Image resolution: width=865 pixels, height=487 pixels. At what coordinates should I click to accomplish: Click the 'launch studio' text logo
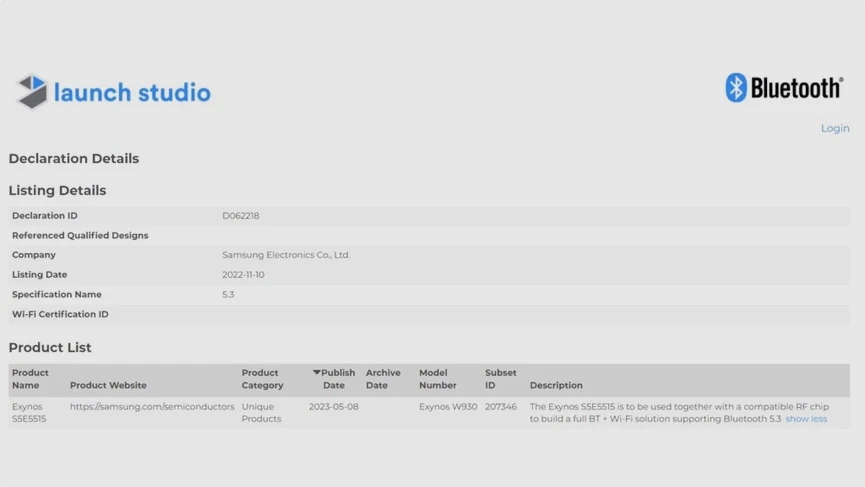pyautogui.click(x=132, y=93)
